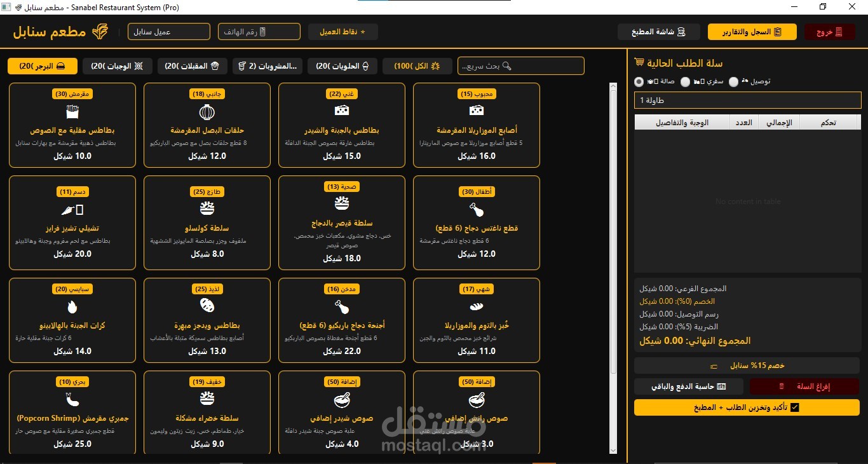Click the shrimp icon on Popcorn Shrimp card
This screenshot has width=868, height=464.
tap(72, 400)
